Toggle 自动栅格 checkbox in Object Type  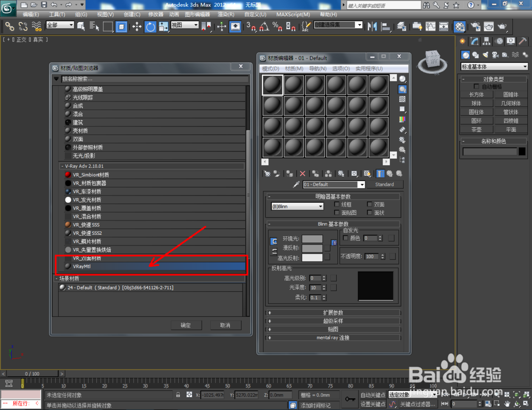pyautogui.click(x=476, y=87)
